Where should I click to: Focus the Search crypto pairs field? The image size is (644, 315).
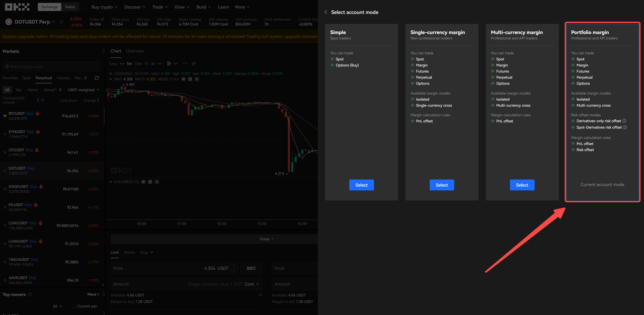[x=51, y=66]
